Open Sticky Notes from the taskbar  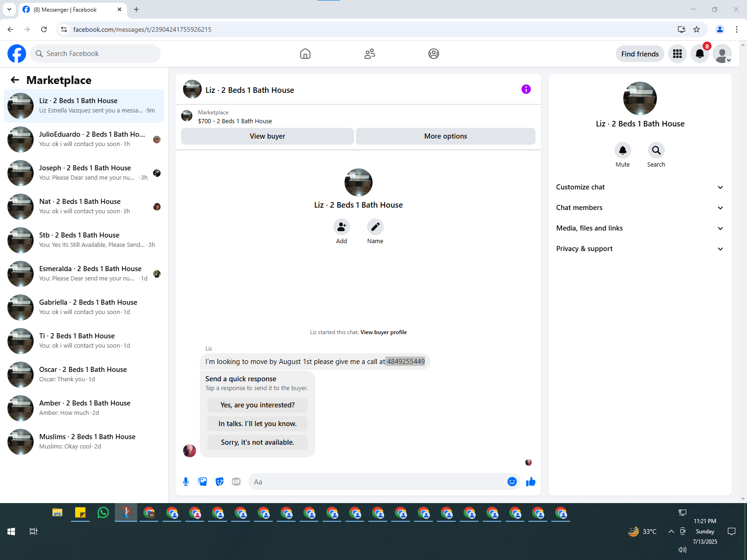[80, 513]
